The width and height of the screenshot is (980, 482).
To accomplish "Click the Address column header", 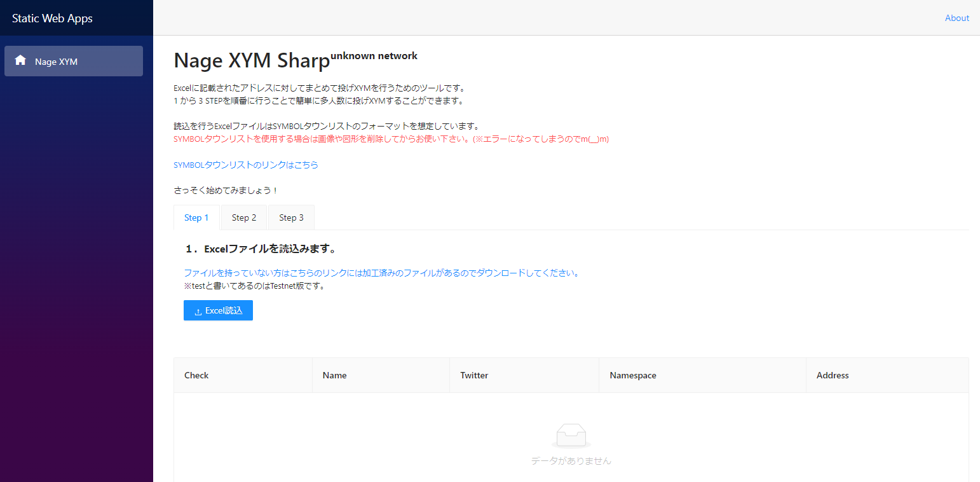I will (x=887, y=375).
